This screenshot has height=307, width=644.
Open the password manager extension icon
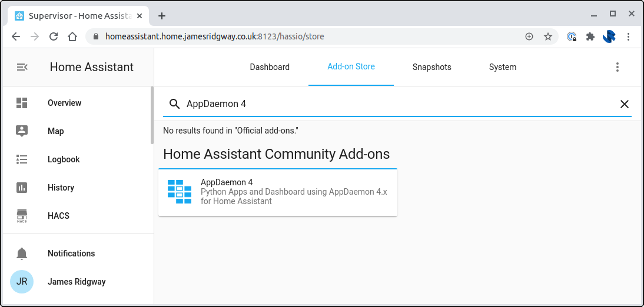tap(572, 36)
